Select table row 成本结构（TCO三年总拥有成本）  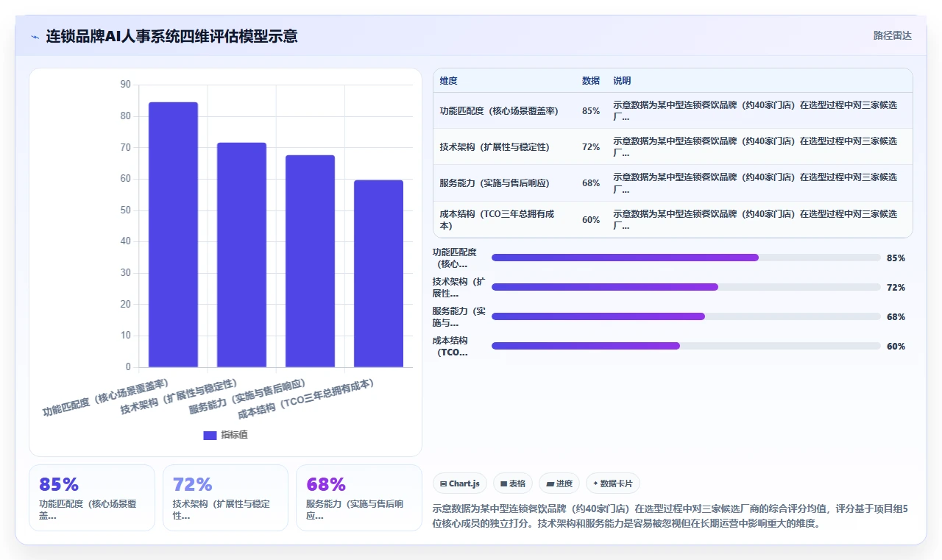673,219
